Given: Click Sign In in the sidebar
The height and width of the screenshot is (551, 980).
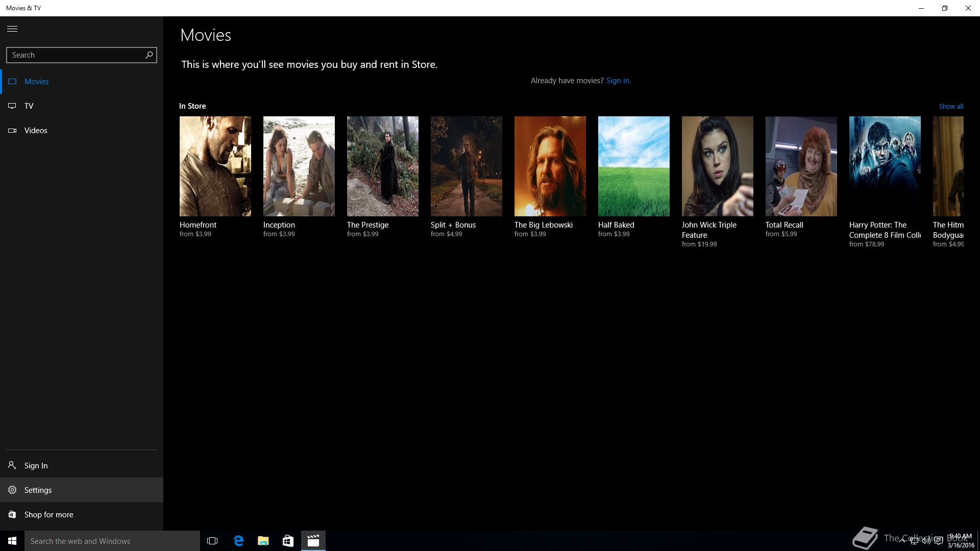Looking at the screenshot, I should (82, 466).
